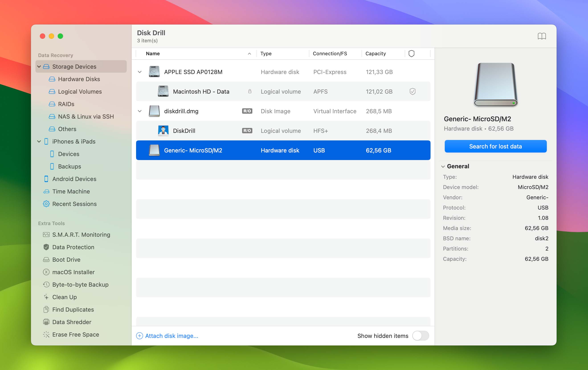The width and height of the screenshot is (588, 370).
Task: Toggle the Show hidden items switch
Action: tap(421, 335)
